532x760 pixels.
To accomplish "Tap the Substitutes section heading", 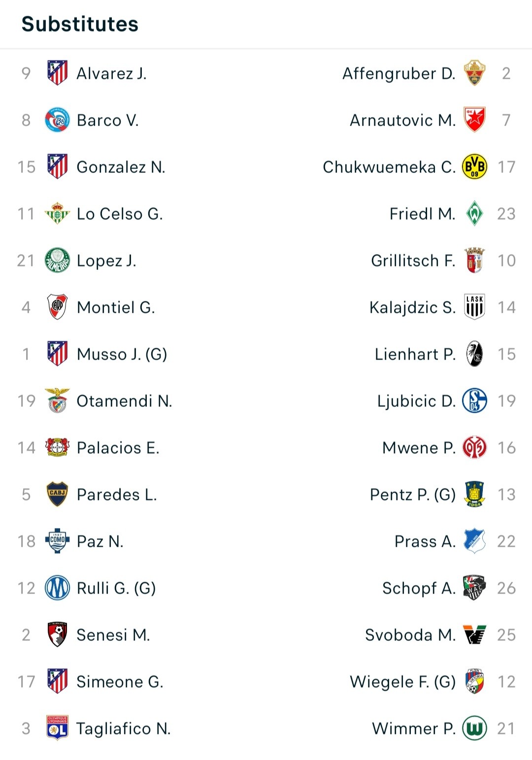I will (80, 24).
